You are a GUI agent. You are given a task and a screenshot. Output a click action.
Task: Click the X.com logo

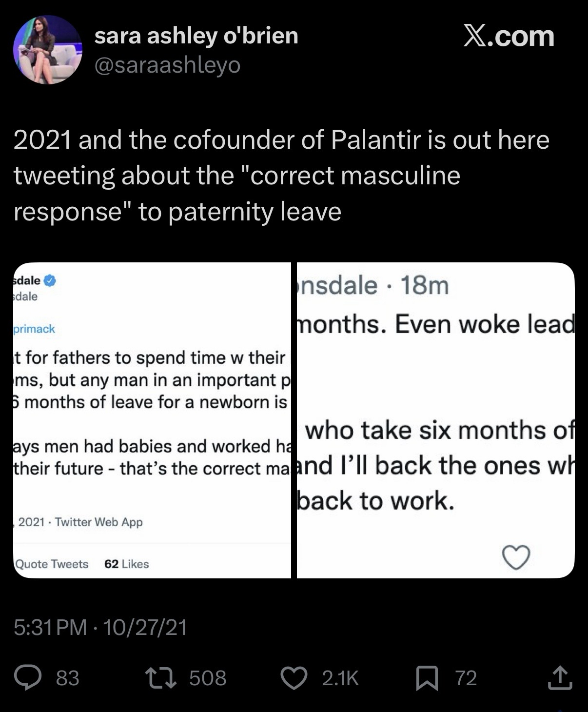[x=509, y=36]
